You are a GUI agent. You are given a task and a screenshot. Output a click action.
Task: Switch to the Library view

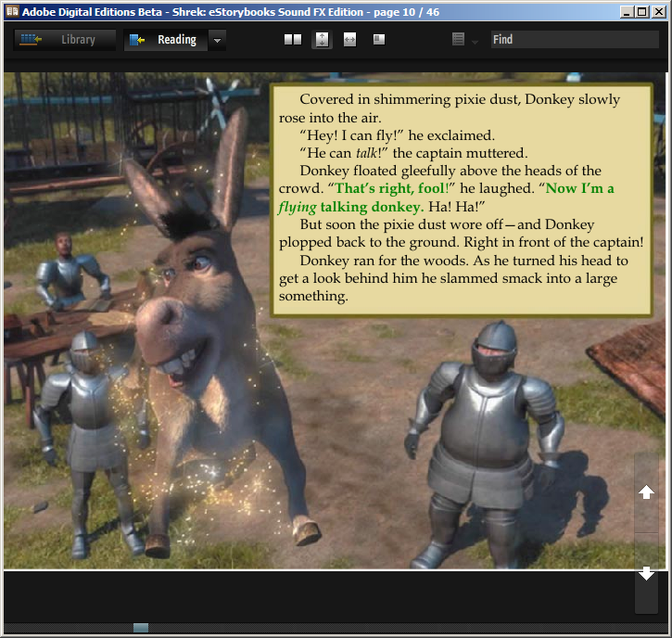coord(64,40)
